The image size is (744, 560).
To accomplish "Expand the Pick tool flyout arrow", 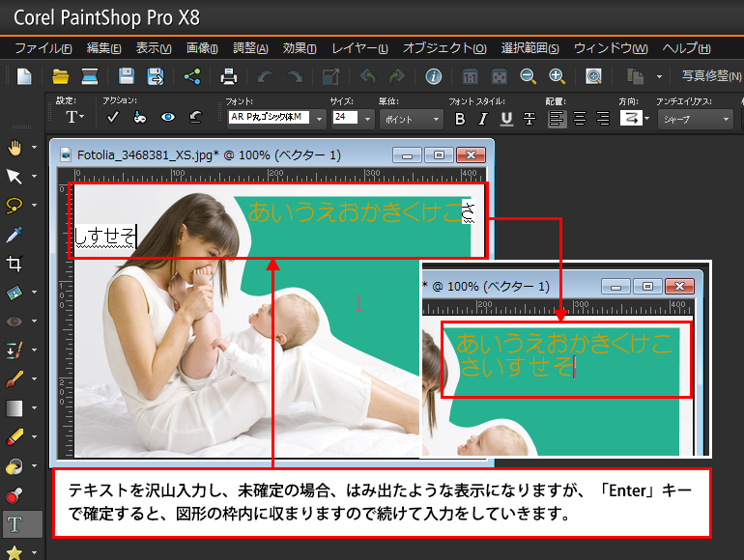I will 34,177.
